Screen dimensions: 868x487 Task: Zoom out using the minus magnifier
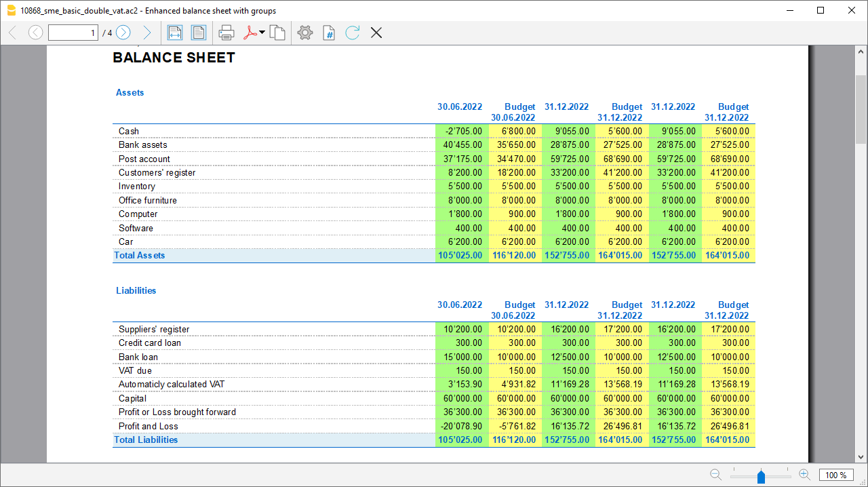tap(715, 475)
